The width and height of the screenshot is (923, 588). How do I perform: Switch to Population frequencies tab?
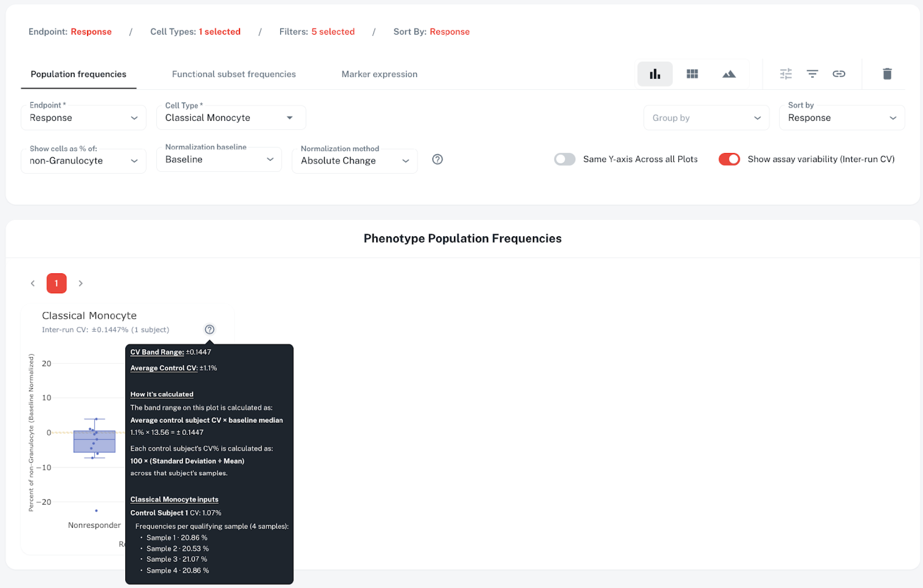click(78, 74)
